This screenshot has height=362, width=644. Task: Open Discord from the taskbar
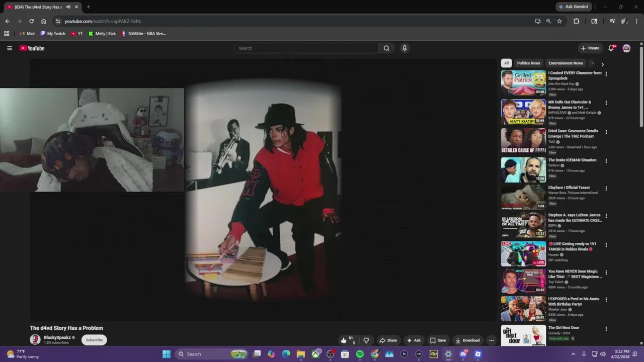click(x=463, y=354)
